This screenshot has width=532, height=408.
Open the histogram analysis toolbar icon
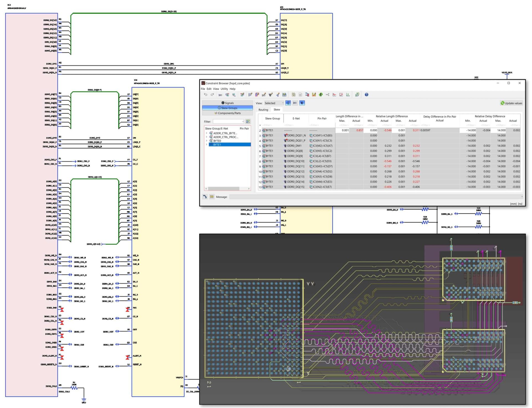pos(347,95)
